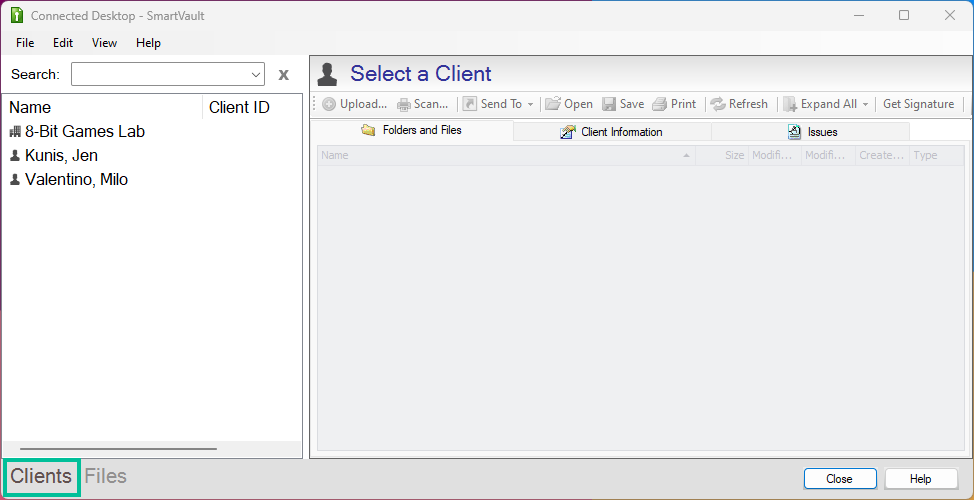Image resolution: width=974 pixels, height=500 pixels.
Task: Click the Save disk icon
Action: click(x=609, y=104)
